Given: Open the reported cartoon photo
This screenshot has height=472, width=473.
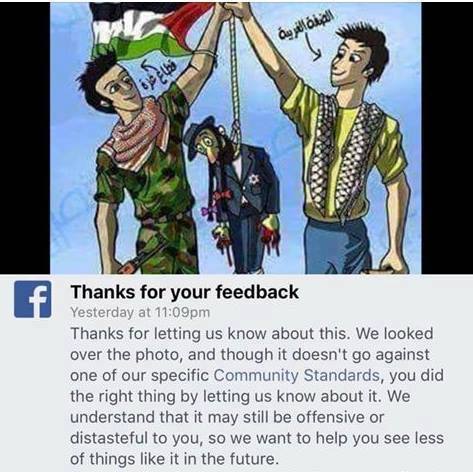Looking at the screenshot, I should pyautogui.click(x=236, y=138).
